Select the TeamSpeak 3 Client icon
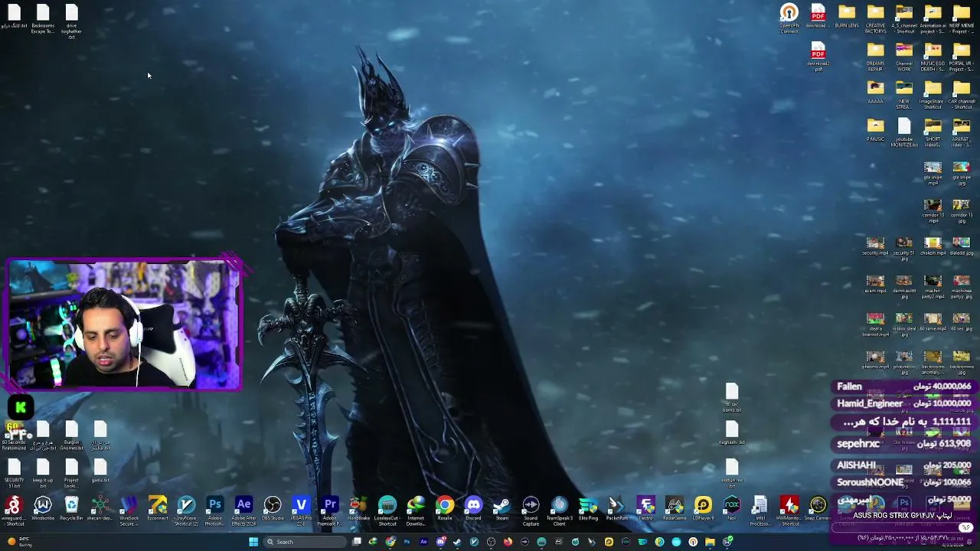 click(560, 510)
